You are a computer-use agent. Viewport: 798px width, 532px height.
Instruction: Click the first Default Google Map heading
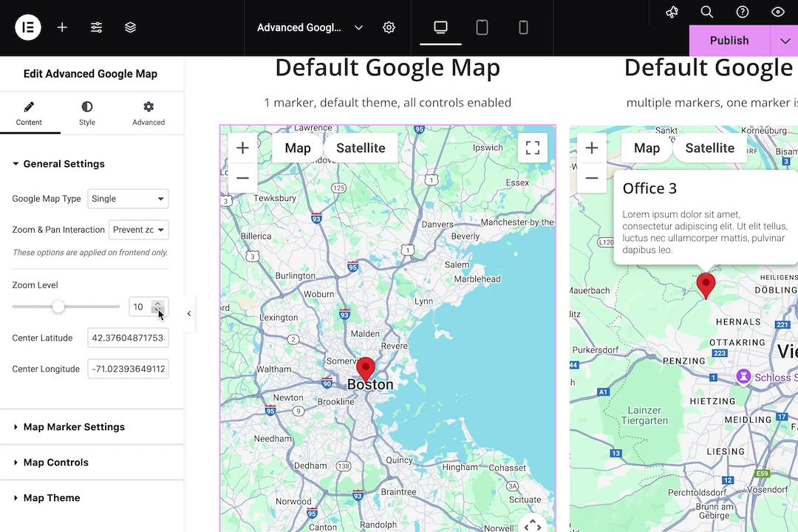pos(387,68)
